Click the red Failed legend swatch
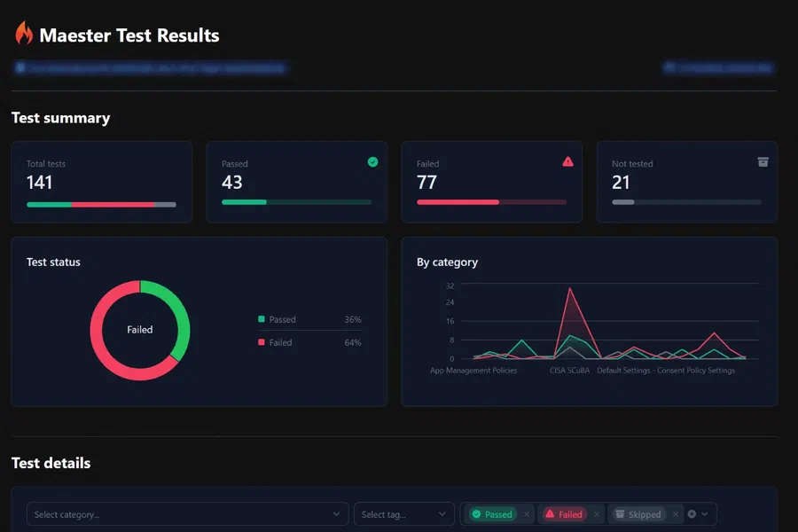The image size is (798, 532). click(x=262, y=342)
